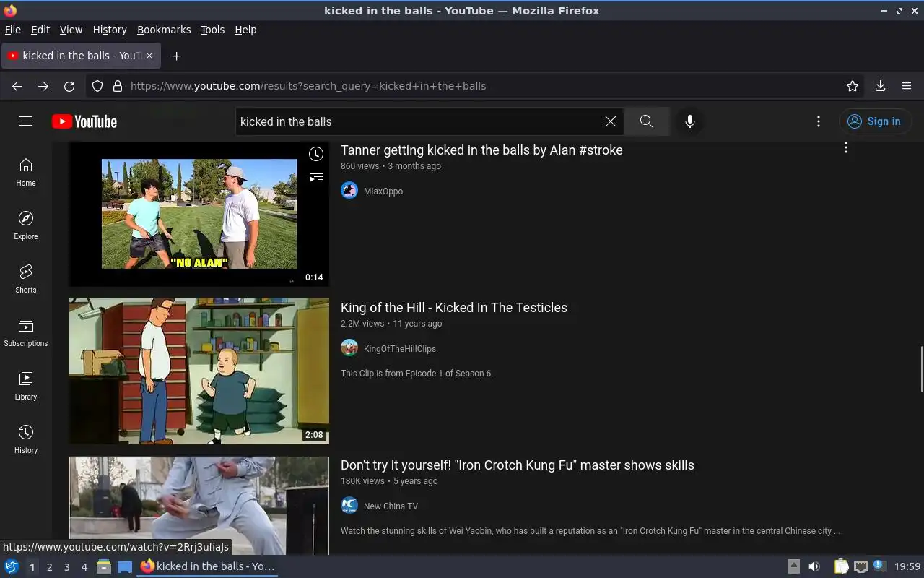Click the clock showing 19:59
Viewport: 924px width, 578px height.
pos(907,566)
